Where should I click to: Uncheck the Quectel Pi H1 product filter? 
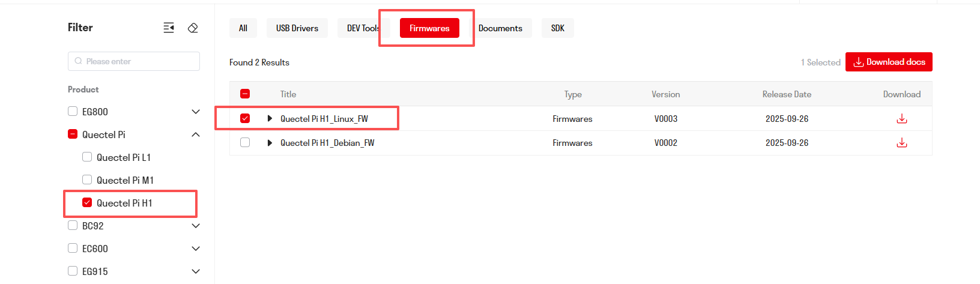(x=87, y=203)
